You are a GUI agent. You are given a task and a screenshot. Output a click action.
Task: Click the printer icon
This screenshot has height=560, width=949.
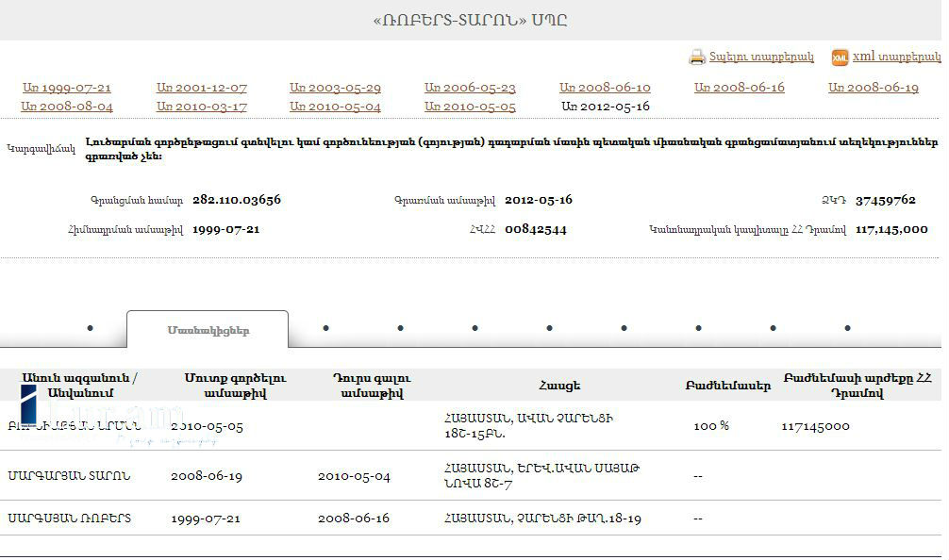tap(697, 58)
